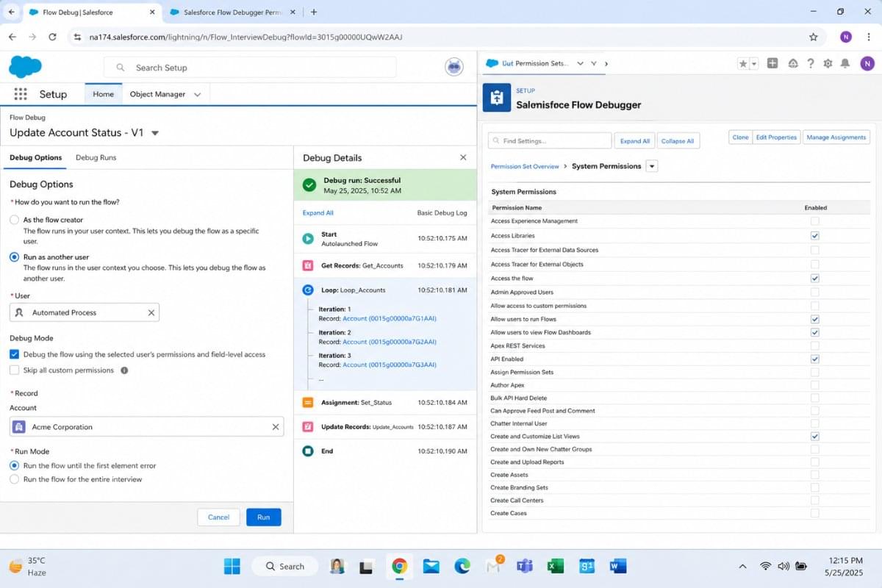Select Run the flow until first element error

(x=14, y=465)
